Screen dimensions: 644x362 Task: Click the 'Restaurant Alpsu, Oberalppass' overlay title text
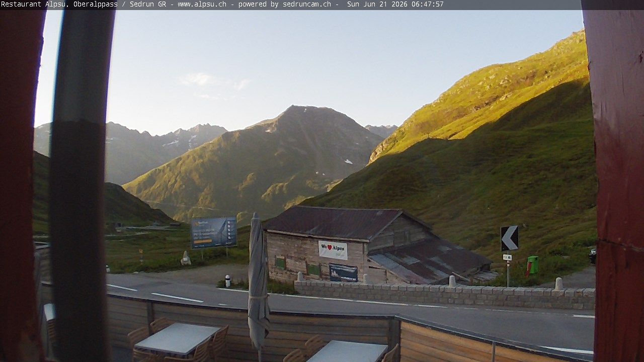click(59, 4)
